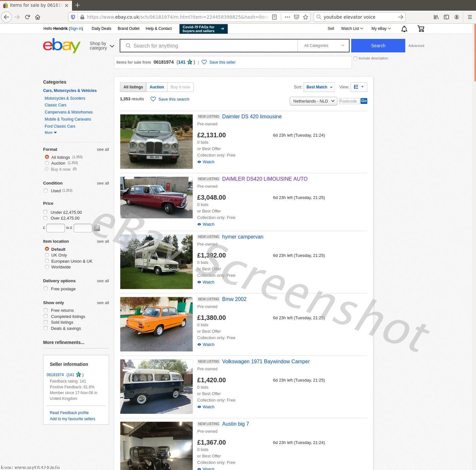This screenshot has height=470, width=476.
Task: Tick the Include description checkbox
Action: [355, 58]
